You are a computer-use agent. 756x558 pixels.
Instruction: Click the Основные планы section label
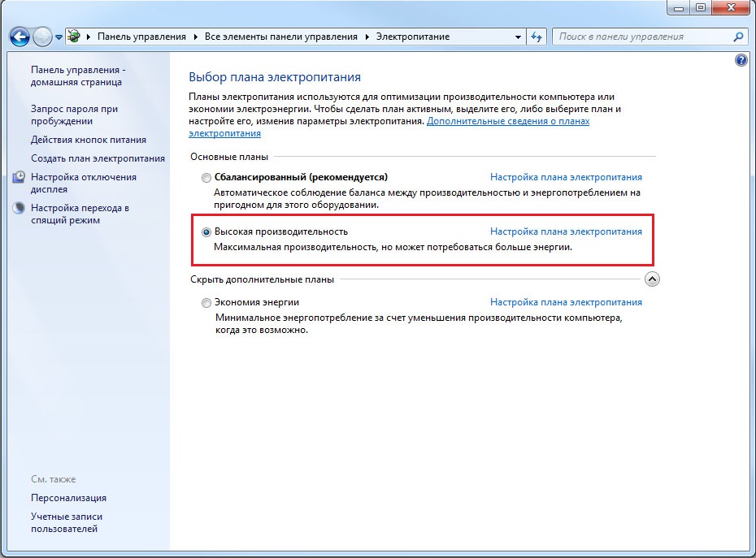click(x=229, y=157)
